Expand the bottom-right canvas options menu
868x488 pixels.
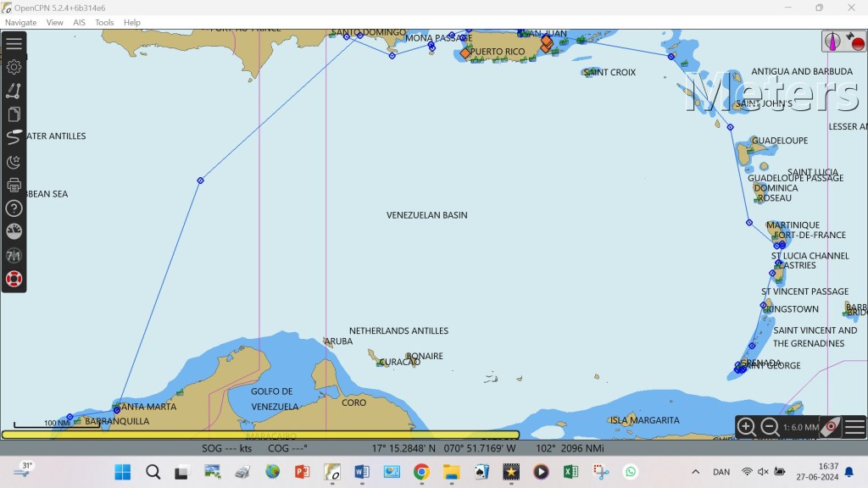pos(854,427)
